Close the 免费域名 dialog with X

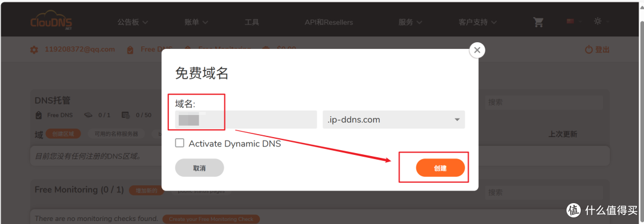pos(477,50)
